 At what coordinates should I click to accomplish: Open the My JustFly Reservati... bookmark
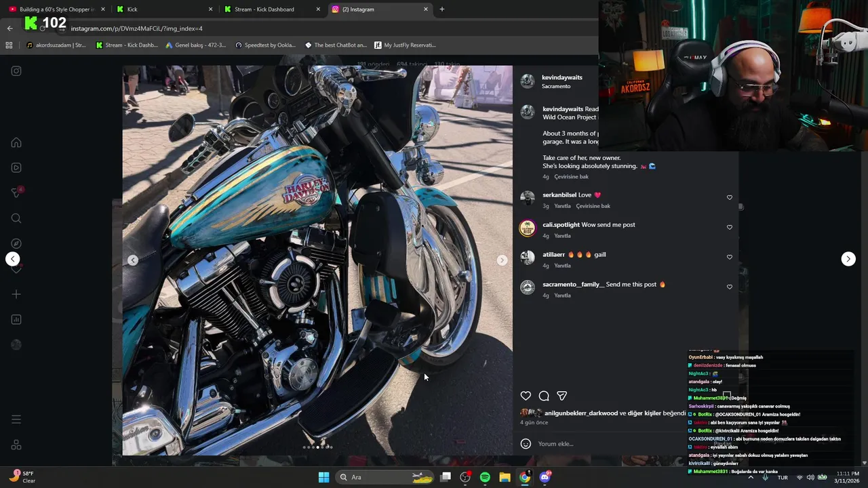click(x=405, y=45)
